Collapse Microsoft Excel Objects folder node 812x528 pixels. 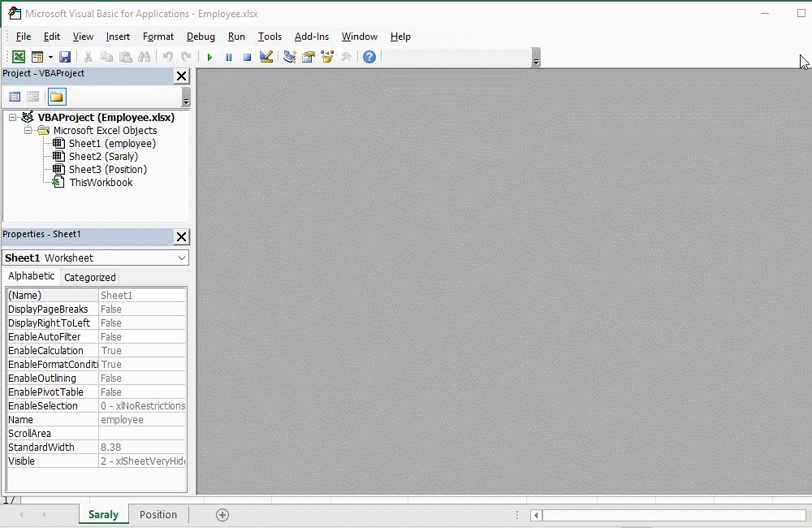click(28, 131)
